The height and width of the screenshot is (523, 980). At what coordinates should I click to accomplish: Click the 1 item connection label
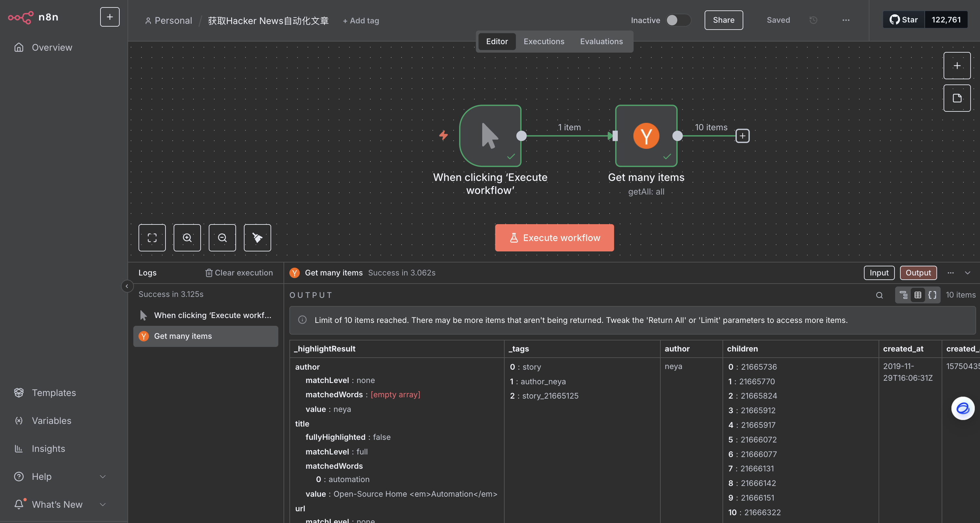coord(569,127)
